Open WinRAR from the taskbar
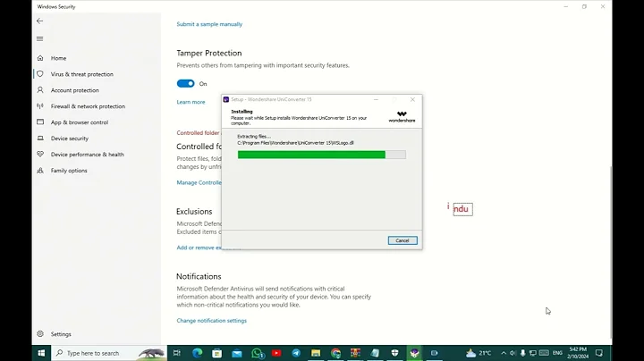This screenshot has height=361, width=644. tap(355, 353)
